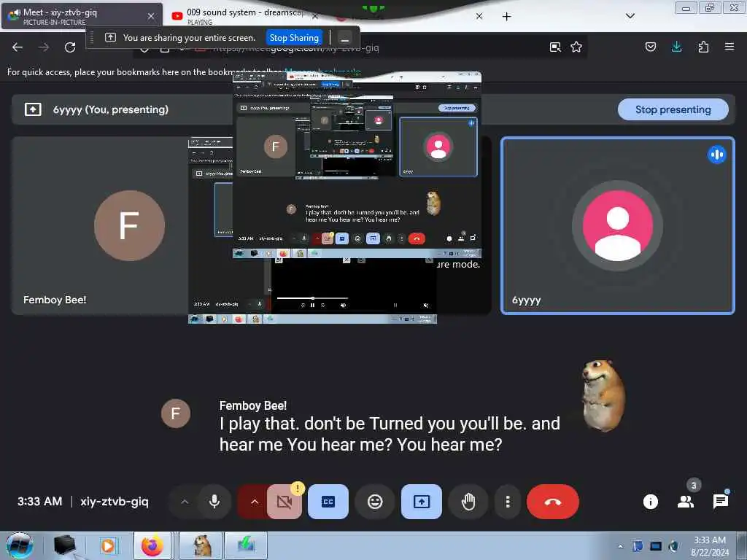Show hidden tray icons arrow

tap(620, 546)
